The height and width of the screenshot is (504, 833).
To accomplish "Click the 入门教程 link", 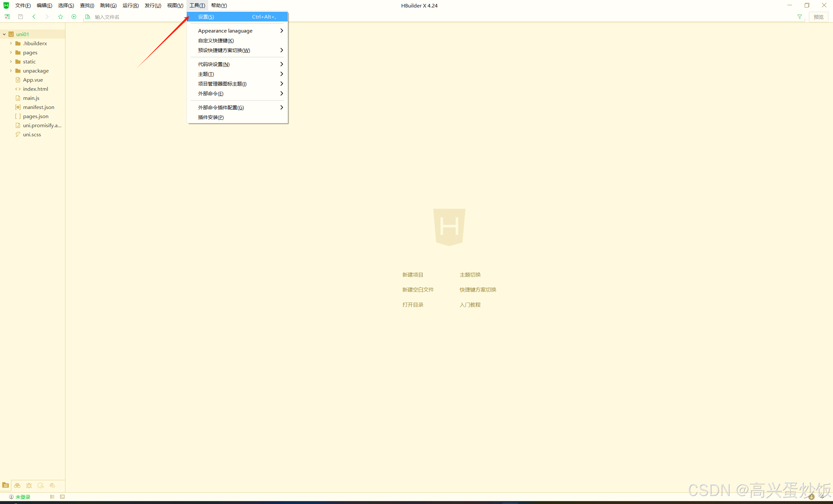I will [470, 305].
